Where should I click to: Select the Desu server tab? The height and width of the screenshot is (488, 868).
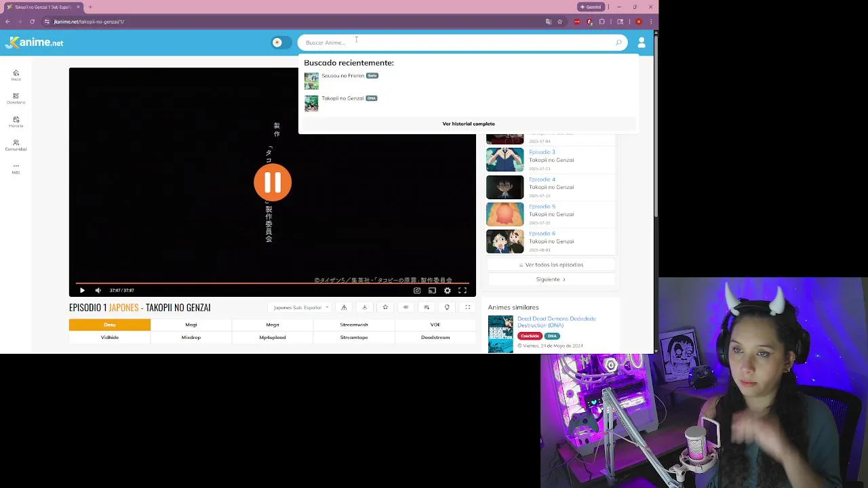[x=110, y=325]
